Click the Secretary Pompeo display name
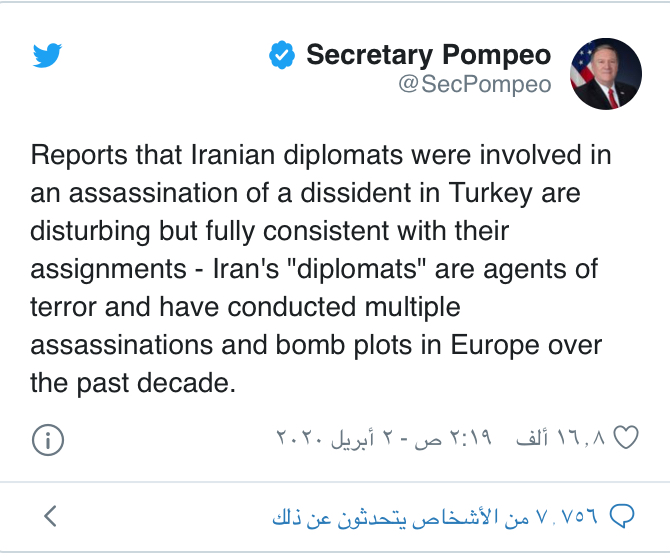670x560 pixels. pyautogui.click(x=428, y=54)
